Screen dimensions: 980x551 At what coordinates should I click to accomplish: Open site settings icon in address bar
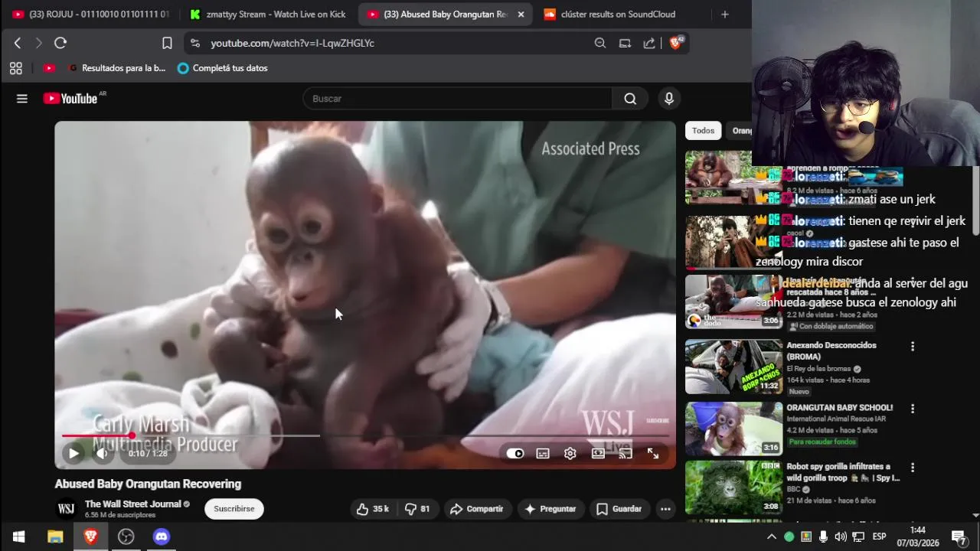coord(195,43)
